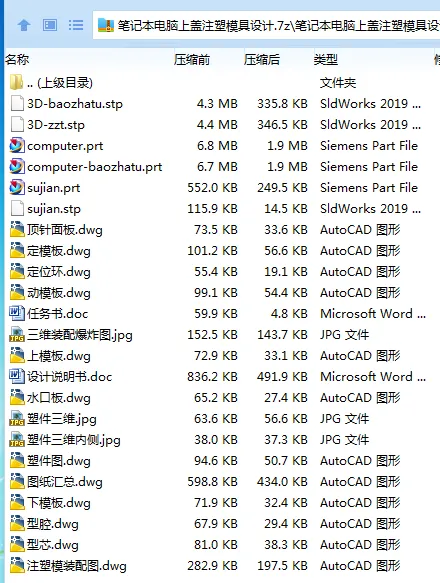Click the blue up-arrow navigation icon

pyautogui.click(x=24, y=25)
